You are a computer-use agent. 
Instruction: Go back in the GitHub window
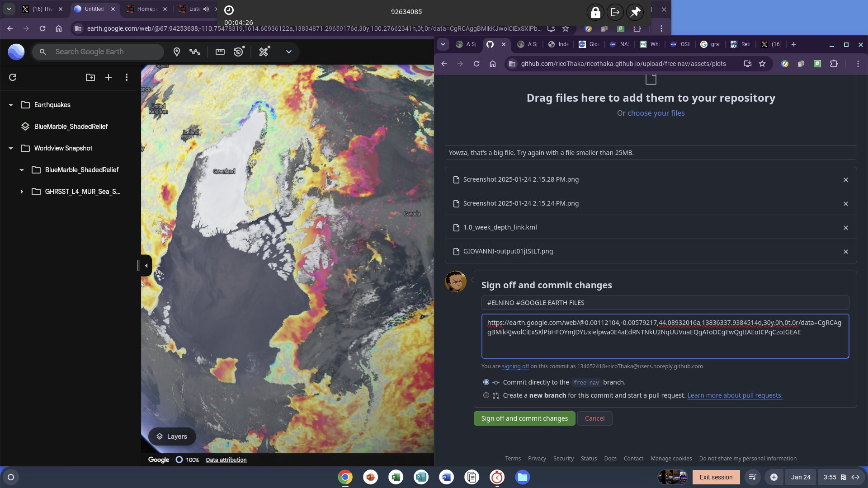click(444, 64)
